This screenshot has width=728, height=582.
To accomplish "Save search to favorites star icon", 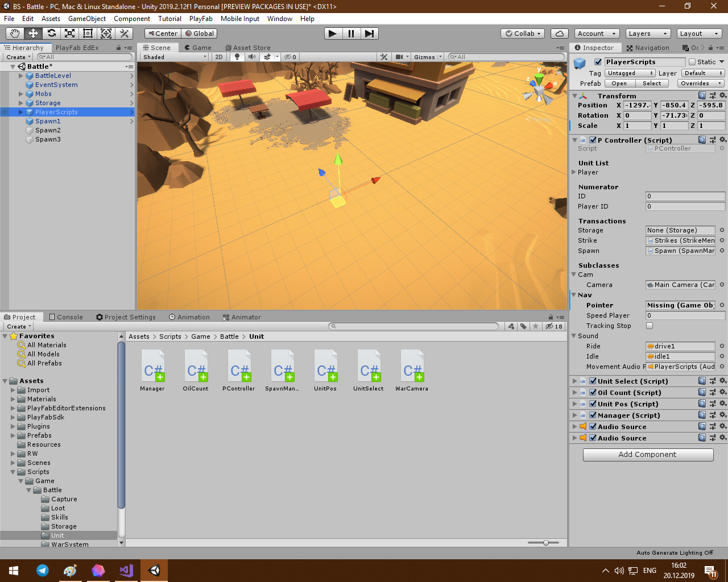I will click(536, 326).
